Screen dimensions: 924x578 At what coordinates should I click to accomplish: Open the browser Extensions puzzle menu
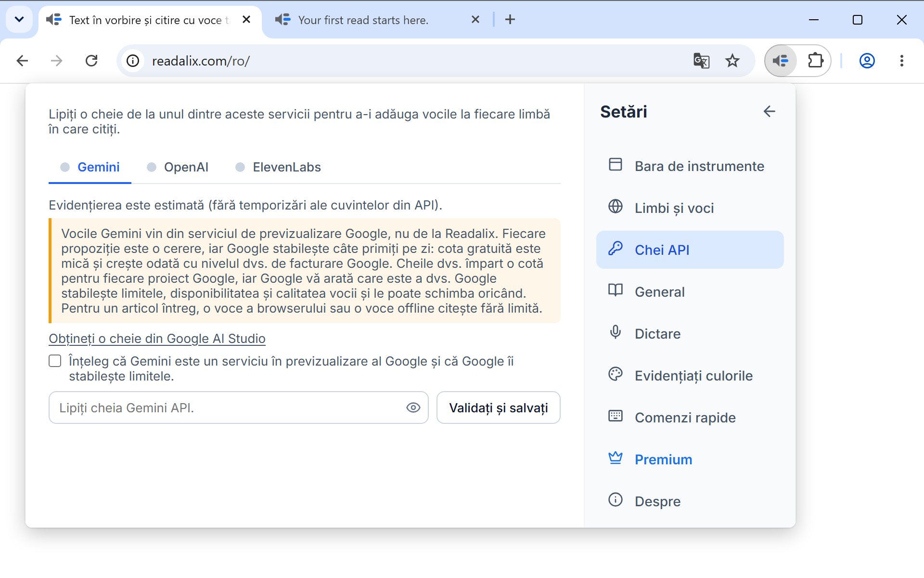[x=815, y=61]
